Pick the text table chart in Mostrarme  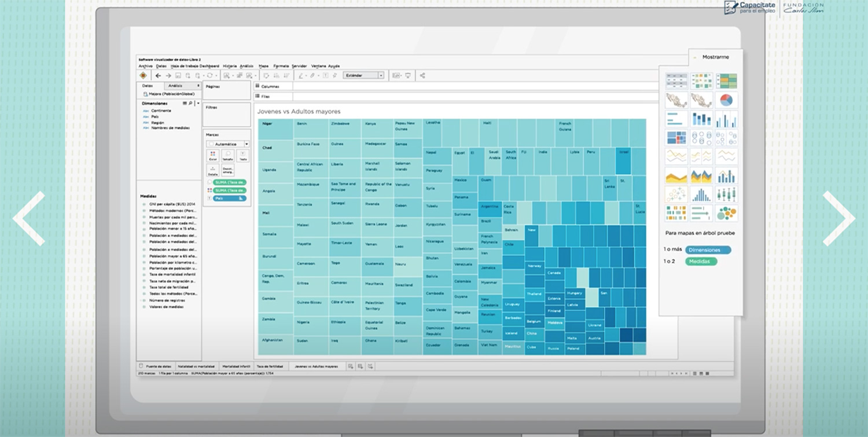tap(676, 80)
